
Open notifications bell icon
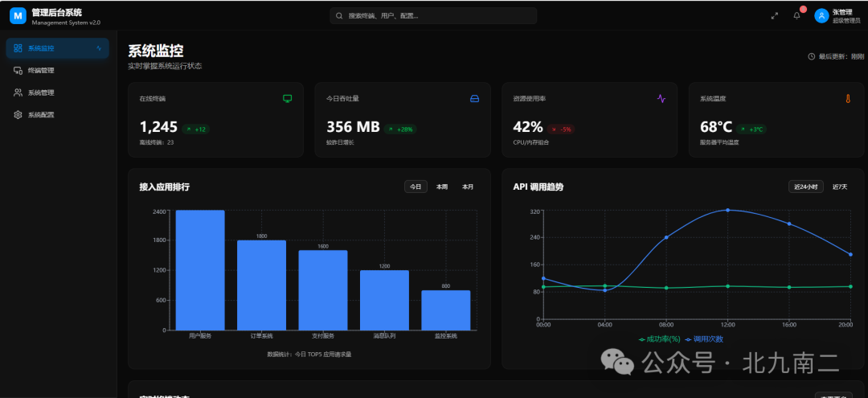pos(796,16)
